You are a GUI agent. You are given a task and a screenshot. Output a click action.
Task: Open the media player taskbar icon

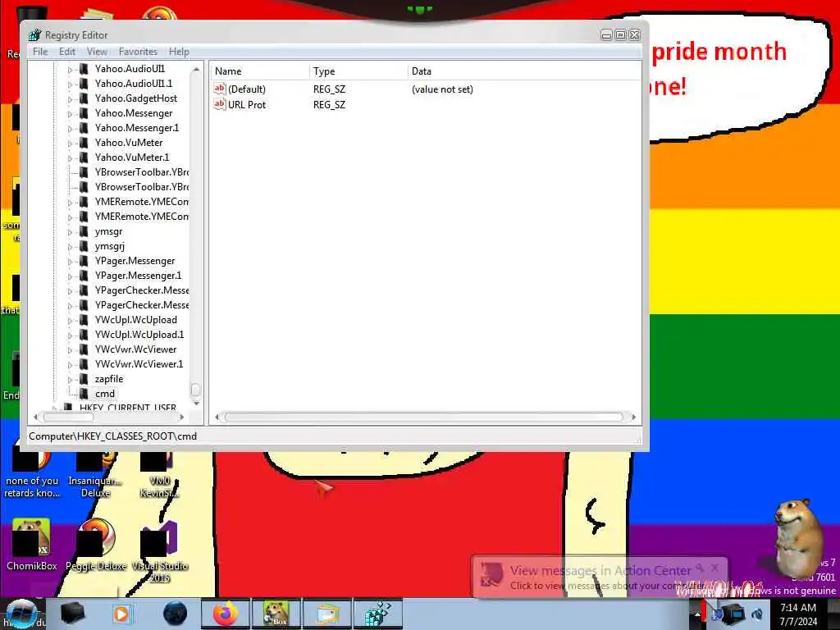[x=121, y=614]
